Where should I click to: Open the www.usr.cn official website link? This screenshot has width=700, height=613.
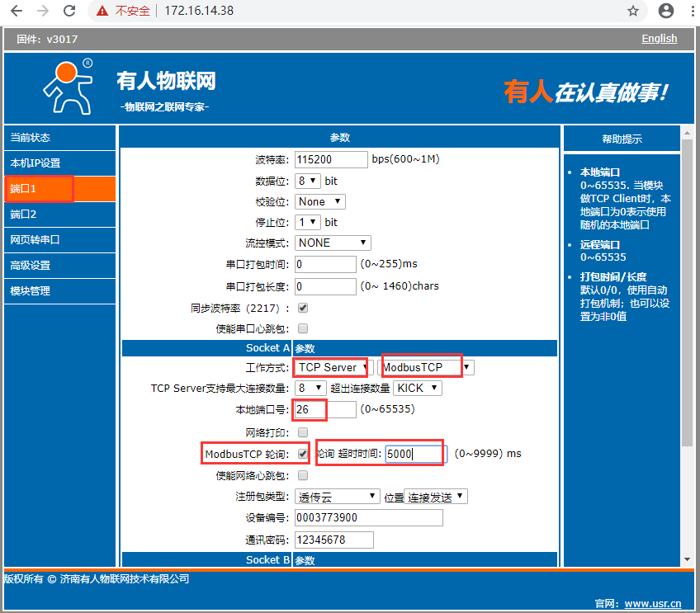point(653,604)
